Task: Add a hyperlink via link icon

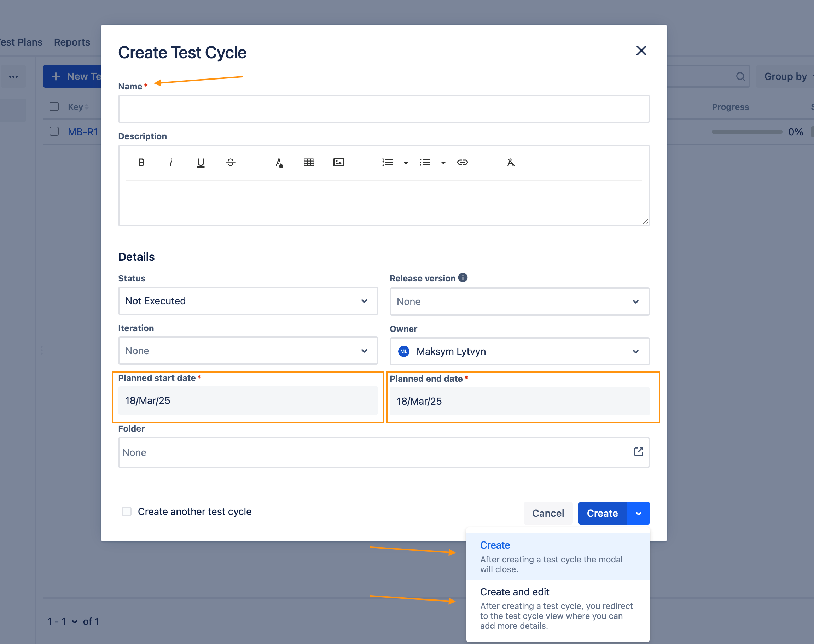Action: 462,163
